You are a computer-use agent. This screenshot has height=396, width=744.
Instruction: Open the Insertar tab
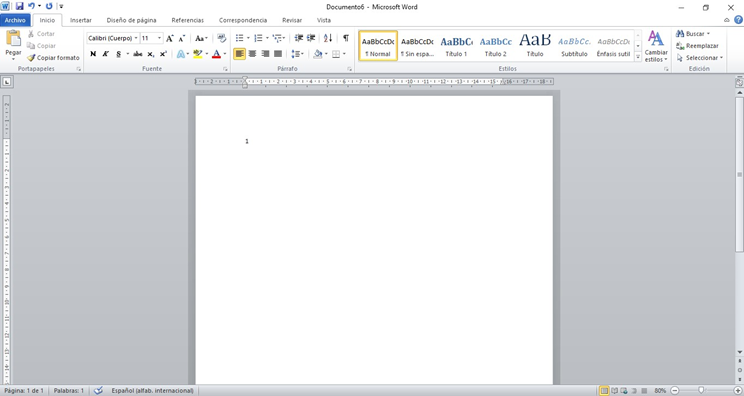[x=81, y=20]
